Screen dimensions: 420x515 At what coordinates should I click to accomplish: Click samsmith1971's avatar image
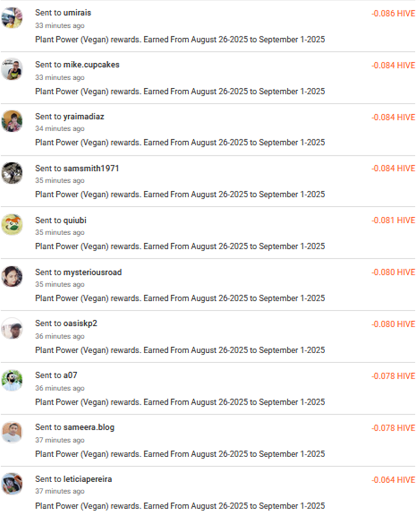(x=12, y=173)
